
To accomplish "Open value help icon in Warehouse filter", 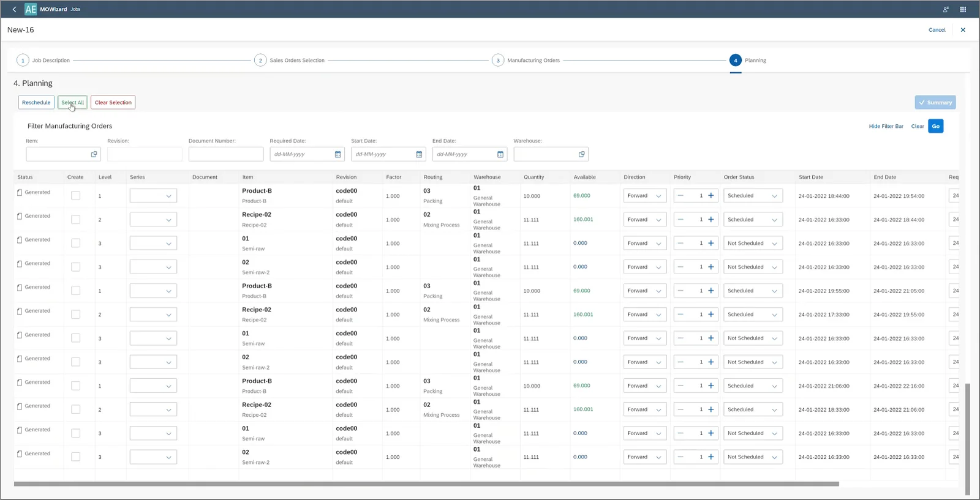I will tap(581, 154).
